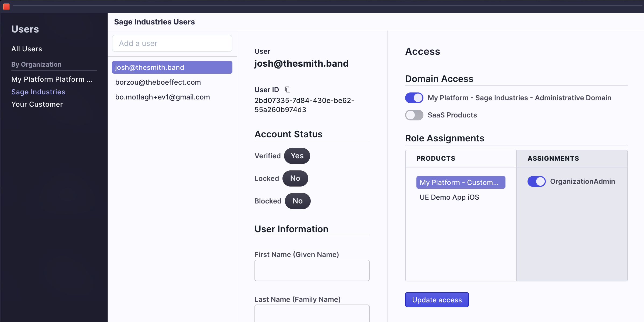Toggle OrganizationAdmin role assignment
644x322 pixels.
(536, 181)
